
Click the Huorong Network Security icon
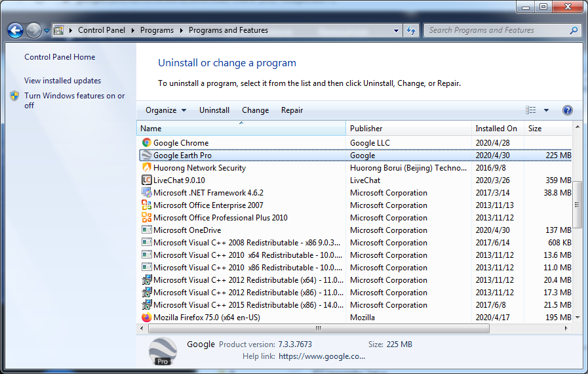[x=147, y=167]
